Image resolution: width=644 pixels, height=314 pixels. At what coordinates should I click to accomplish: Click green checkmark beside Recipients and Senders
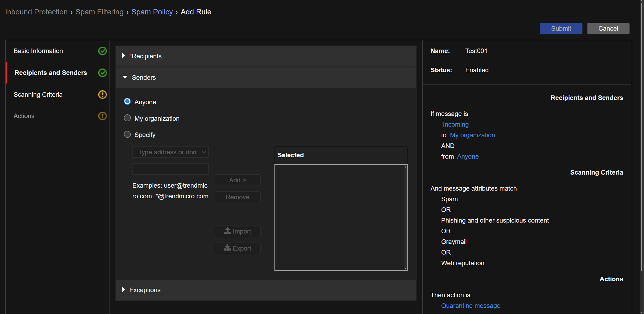(102, 73)
